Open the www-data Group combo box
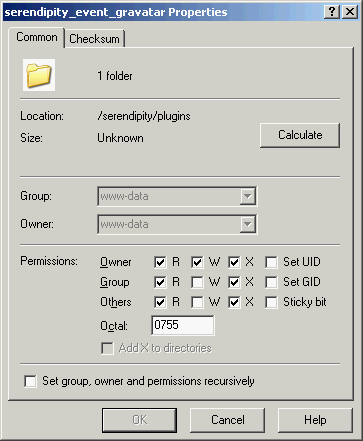Image resolution: width=363 pixels, height=441 pixels. [x=177, y=196]
